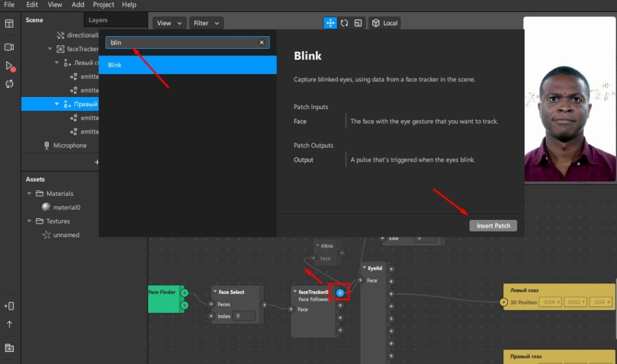Image resolution: width=617 pixels, height=364 pixels.
Task: Clear the patch search field with X
Action: 262,43
